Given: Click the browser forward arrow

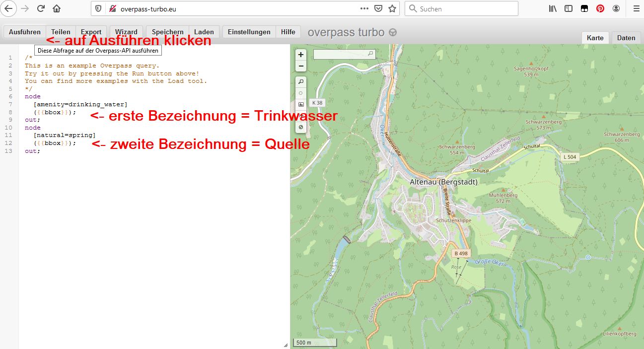Looking at the screenshot, I should pyautogui.click(x=25, y=8).
